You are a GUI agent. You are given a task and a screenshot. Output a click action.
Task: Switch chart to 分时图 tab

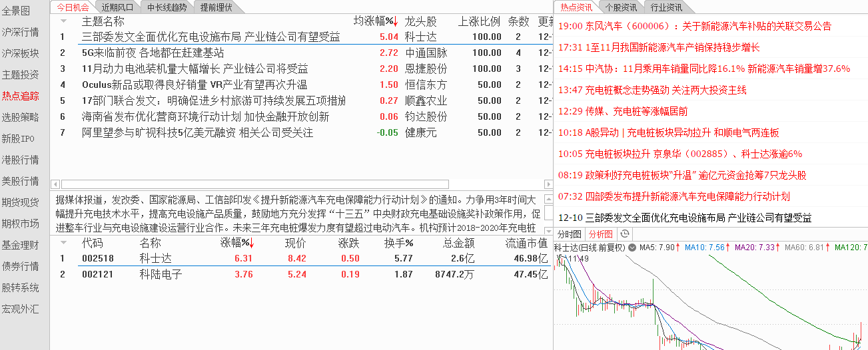(x=569, y=234)
